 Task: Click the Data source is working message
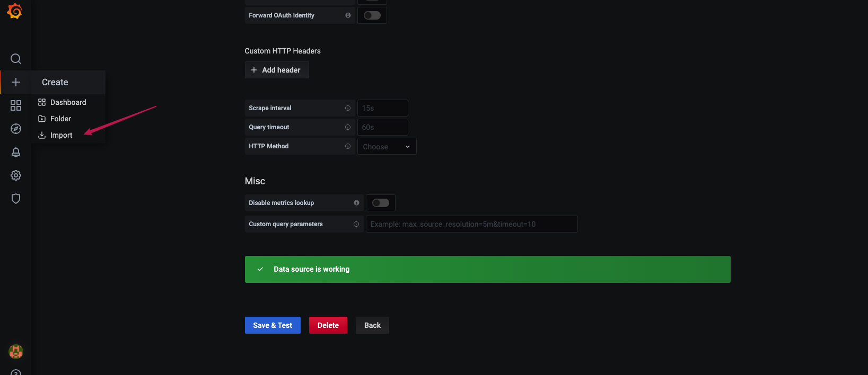tap(312, 269)
